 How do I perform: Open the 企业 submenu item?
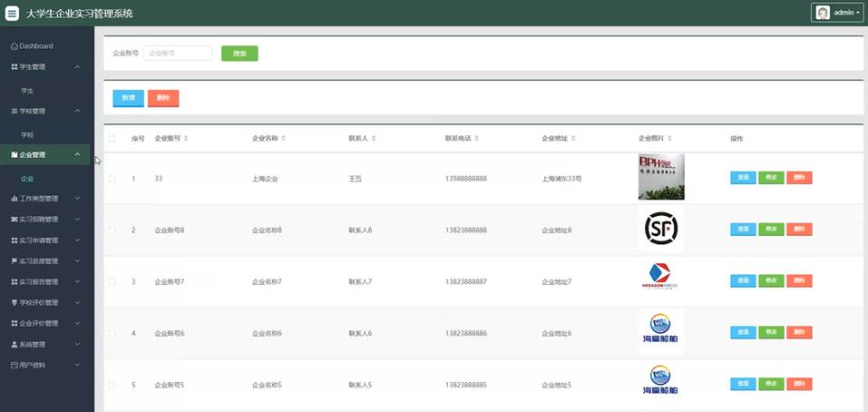coord(28,179)
